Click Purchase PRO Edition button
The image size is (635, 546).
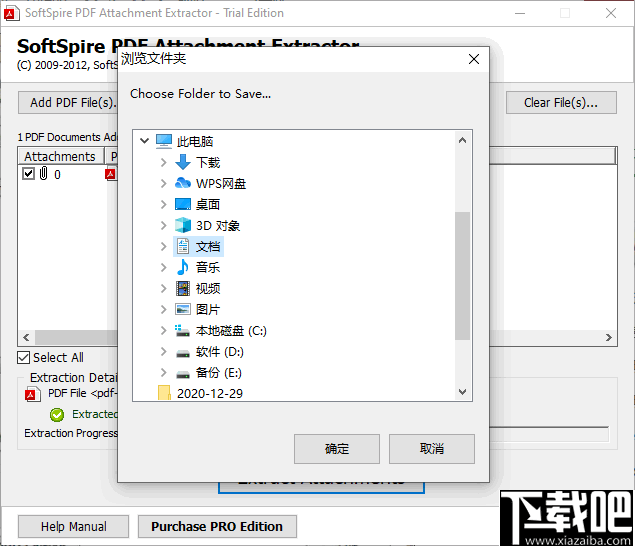217,526
